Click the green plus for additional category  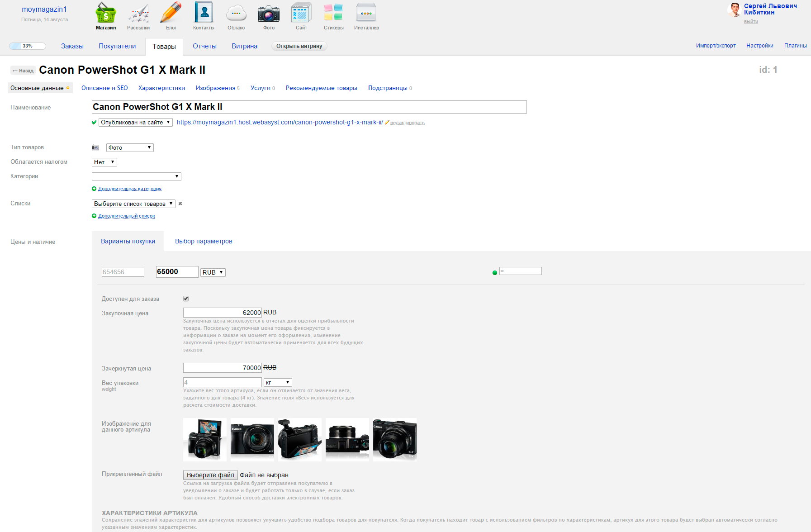click(x=94, y=189)
